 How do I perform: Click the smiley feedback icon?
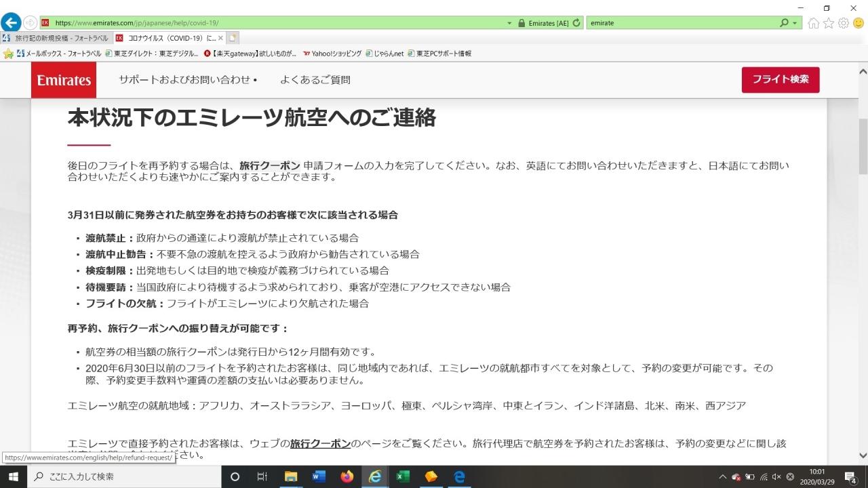point(859,23)
